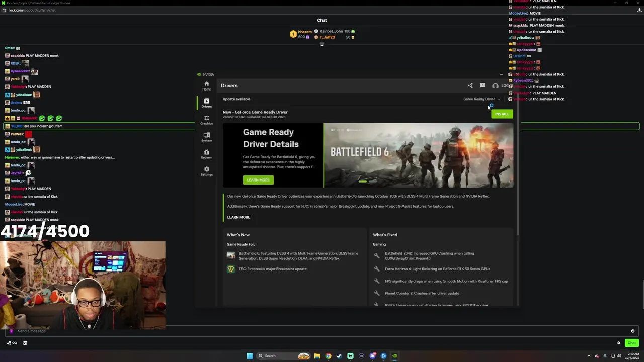Open Discord from the taskbar
Image resolution: width=644 pixels, height=362 pixels.
pos(372,356)
